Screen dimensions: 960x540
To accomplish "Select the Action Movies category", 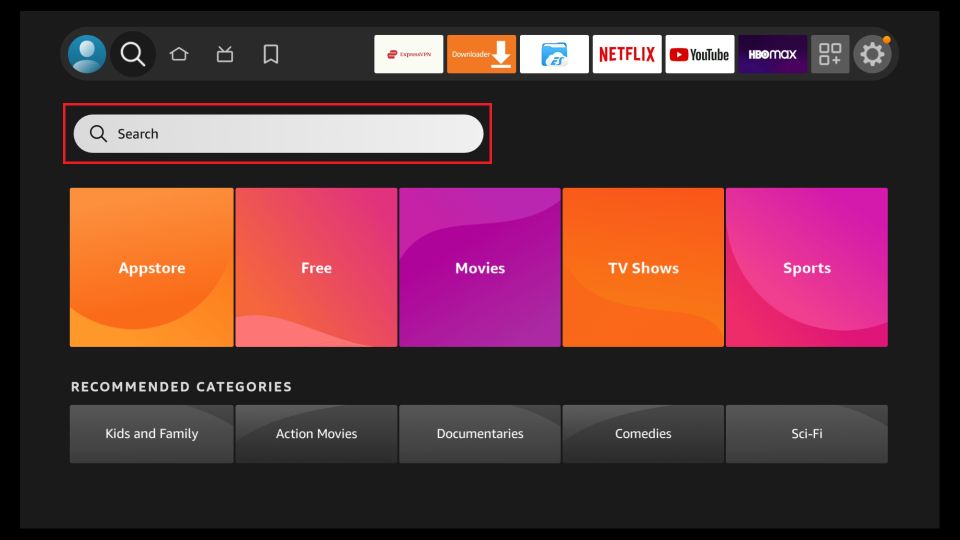I will click(316, 433).
